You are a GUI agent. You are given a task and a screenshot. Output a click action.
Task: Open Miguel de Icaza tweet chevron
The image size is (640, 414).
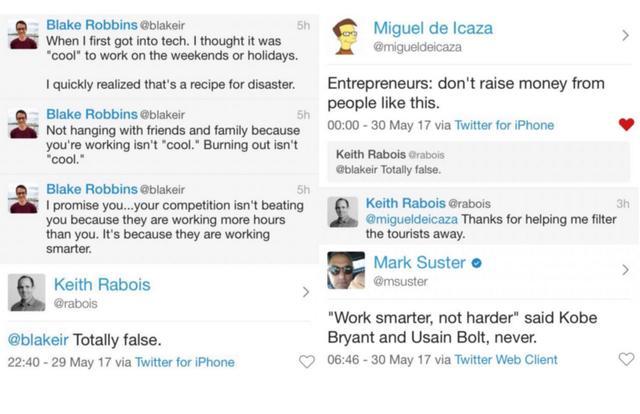coord(625,36)
